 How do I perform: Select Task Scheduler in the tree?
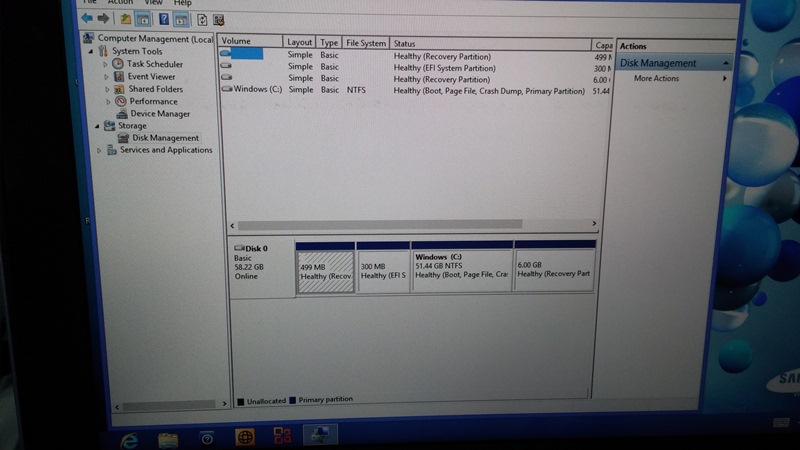(x=155, y=64)
